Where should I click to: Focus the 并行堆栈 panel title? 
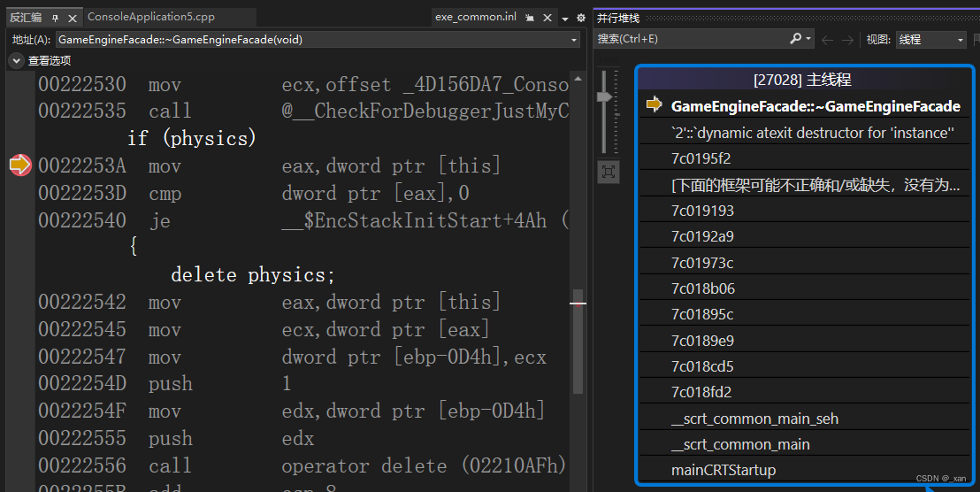point(618,18)
